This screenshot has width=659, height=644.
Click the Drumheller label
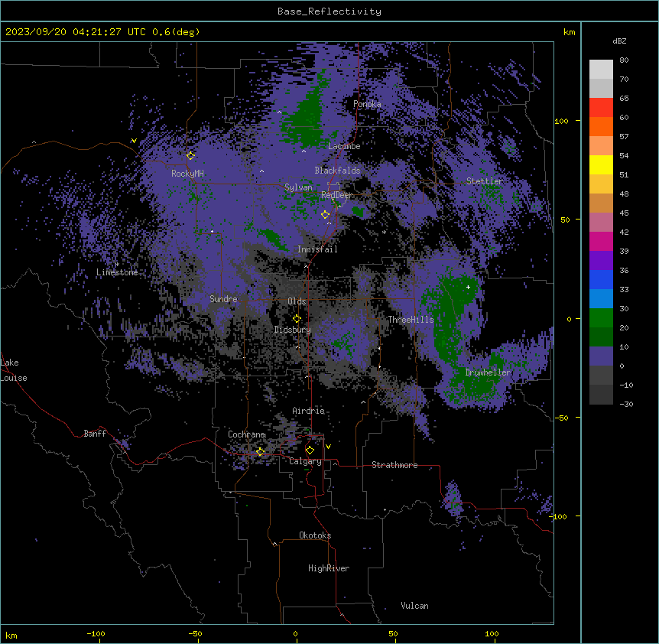coord(488,372)
